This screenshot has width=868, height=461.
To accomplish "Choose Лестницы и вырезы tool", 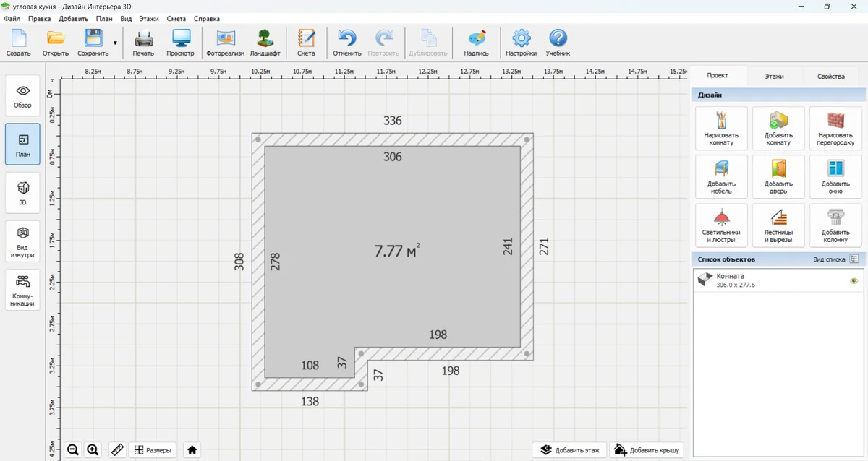I will coord(778,225).
